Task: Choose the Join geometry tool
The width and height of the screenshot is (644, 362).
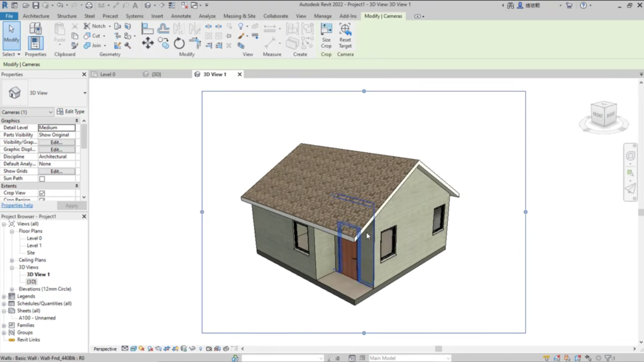Action: (93, 45)
